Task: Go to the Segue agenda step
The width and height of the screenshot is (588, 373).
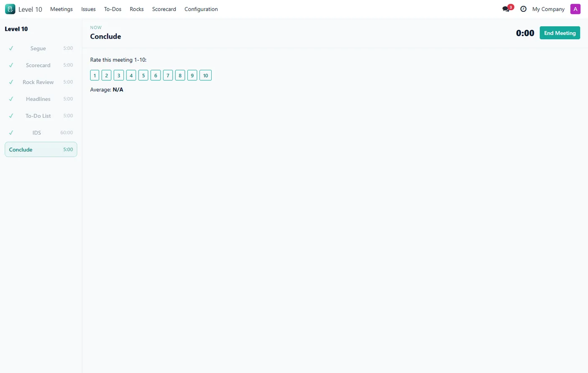Action: coord(41,48)
